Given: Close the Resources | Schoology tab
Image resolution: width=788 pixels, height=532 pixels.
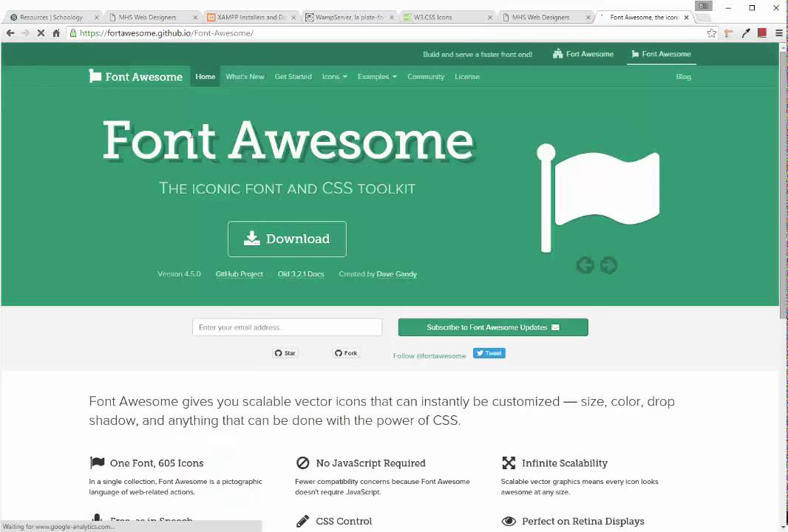Looking at the screenshot, I should (x=97, y=18).
